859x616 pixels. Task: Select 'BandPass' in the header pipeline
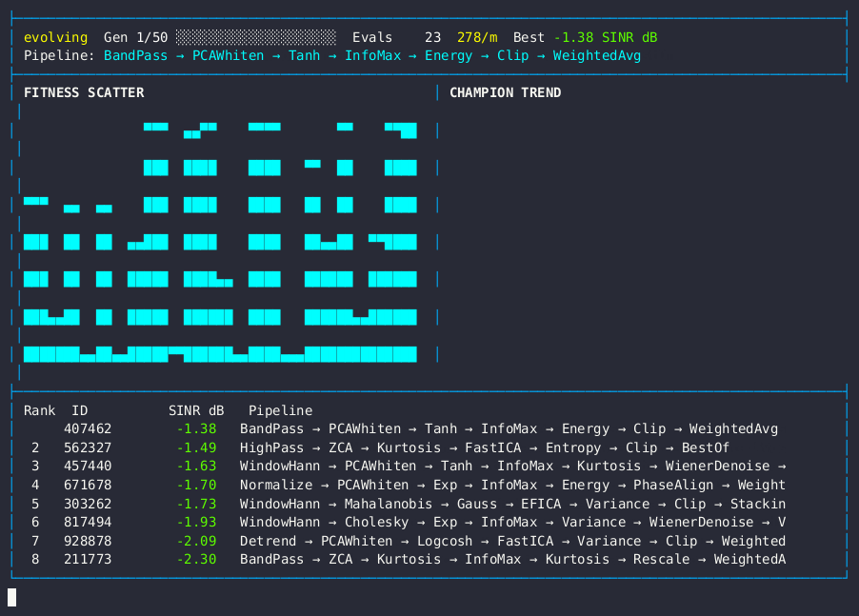tap(136, 56)
